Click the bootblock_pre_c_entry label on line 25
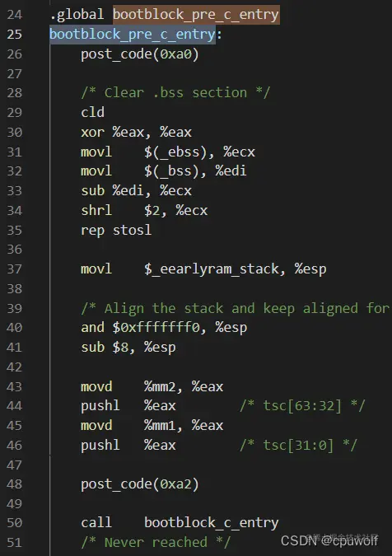This screenshot has height=556, width=392. click(x=133, y=35)
